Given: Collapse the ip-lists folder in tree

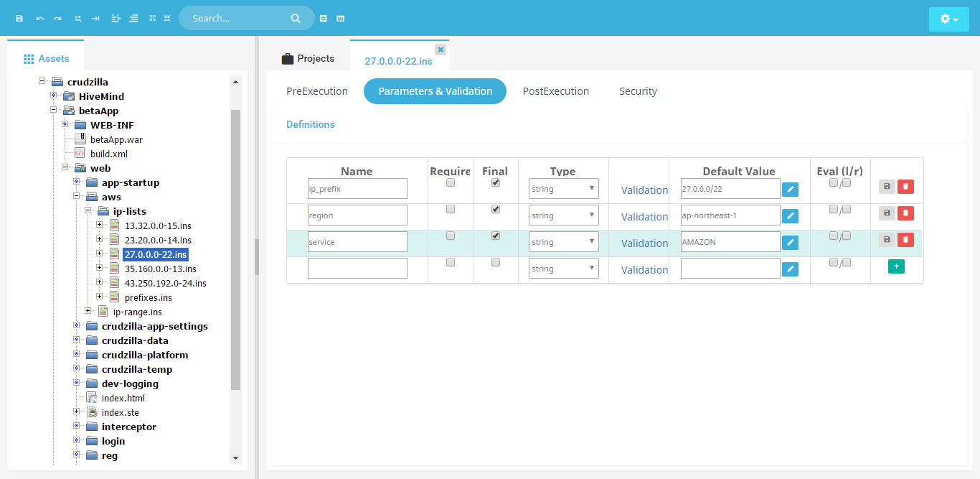Looking at the screenshot, I should point(88,211).
